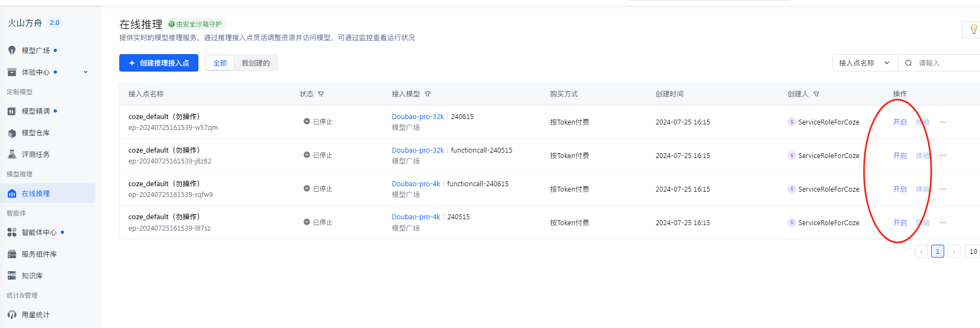980x328 pixels.
Task: Open 模型仓库 in sidebar
Action: click(x=36, y=133)
